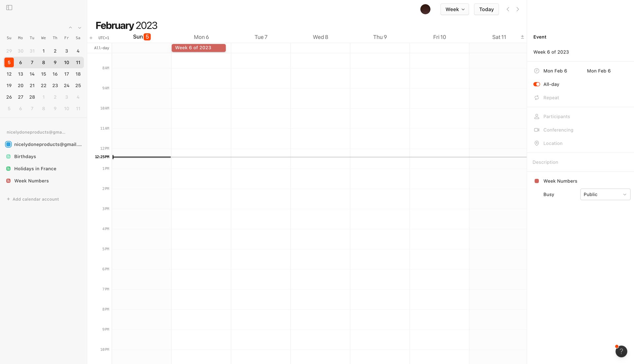Open the Repeat recurrence option
634x364 pixels.
point(551,98)
